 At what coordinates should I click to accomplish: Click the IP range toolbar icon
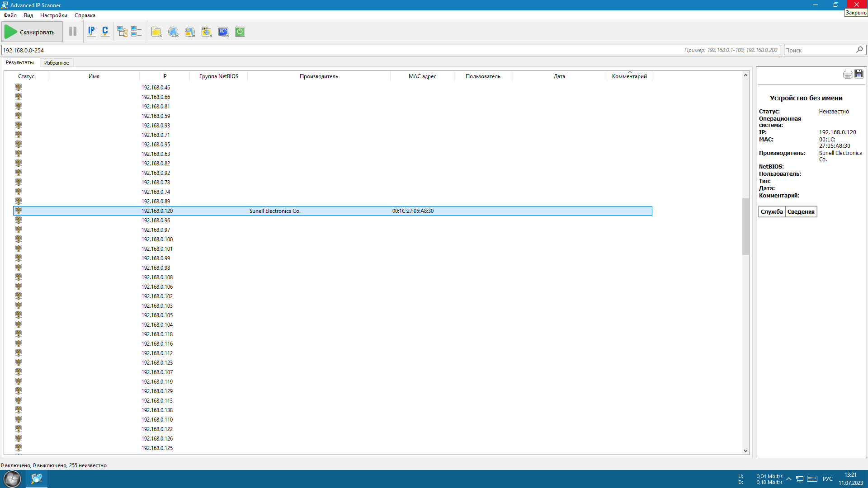tap(91, 32)
